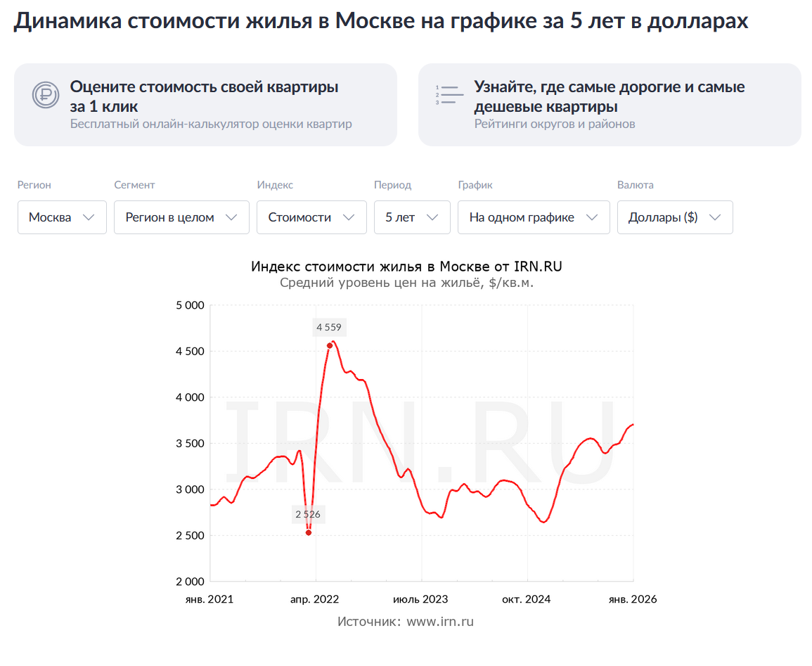812x666 pixels.
Task: Switch currency via Доллары ($) dropdown
Action: point(675,217)
